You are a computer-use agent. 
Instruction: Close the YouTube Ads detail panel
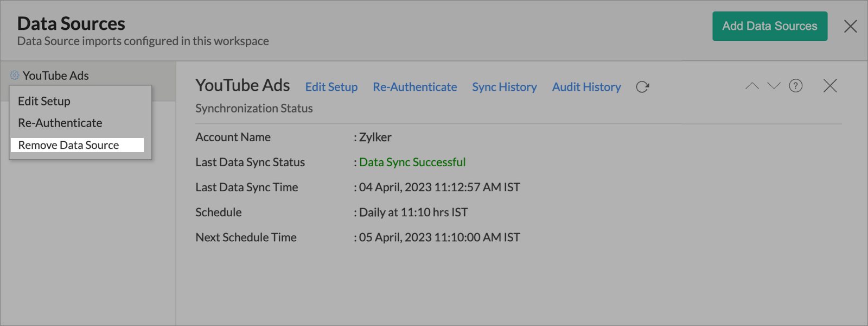click(830, 86)
